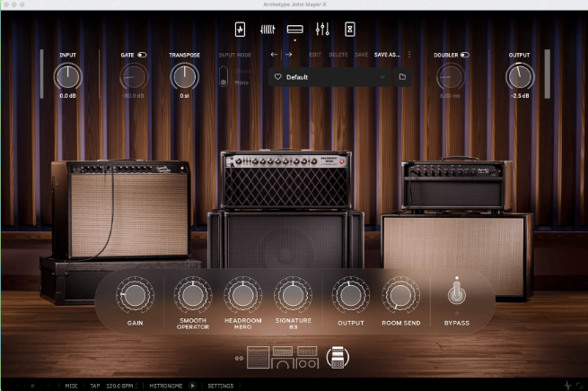The image size is (588, 391).
Task: Open the stomp pedals section icon
Action: (241, 30)
